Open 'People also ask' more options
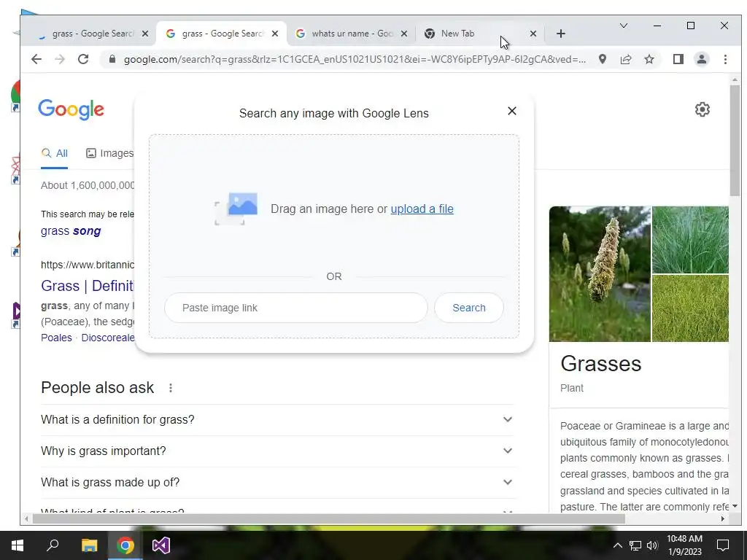This screenshot has height=560, width=747. [170, 388]
